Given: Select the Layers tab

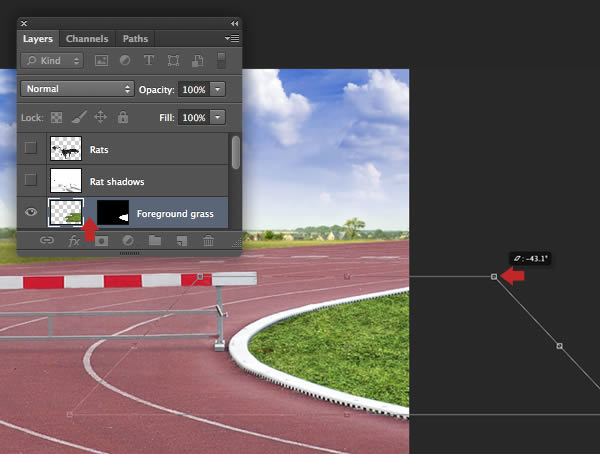Looking at the screenshot, I should click(x=38, y=39).
